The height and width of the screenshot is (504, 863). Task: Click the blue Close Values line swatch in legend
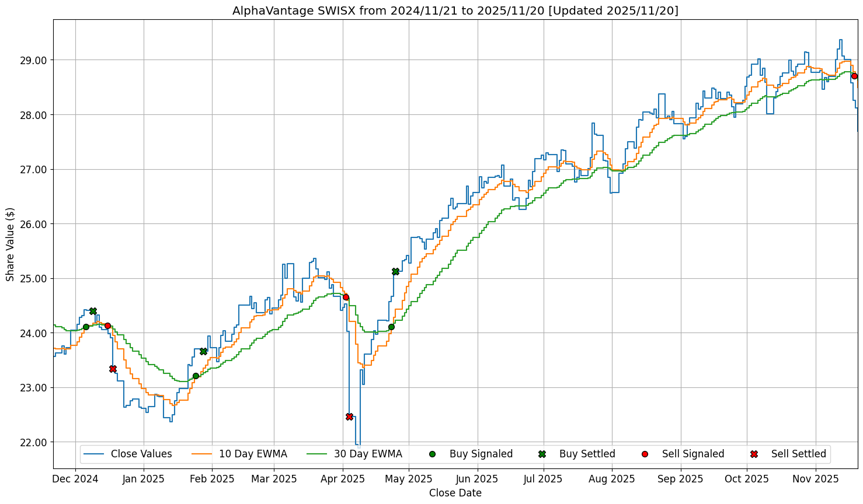pos(93,454)
